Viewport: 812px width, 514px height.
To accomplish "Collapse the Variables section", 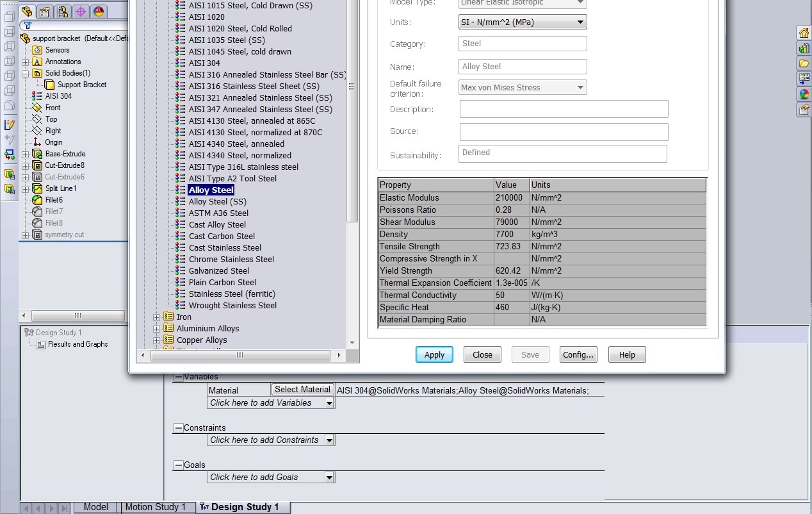I will [x=179, y=377].
